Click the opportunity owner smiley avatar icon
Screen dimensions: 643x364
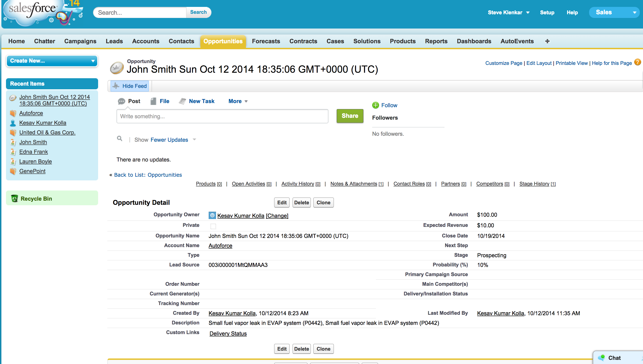coord(212,215)
